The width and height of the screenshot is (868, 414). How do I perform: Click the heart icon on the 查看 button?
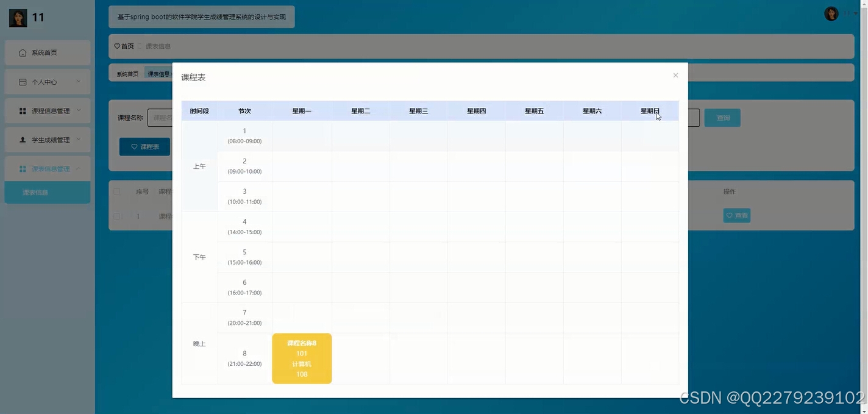[x=730, y=215]
